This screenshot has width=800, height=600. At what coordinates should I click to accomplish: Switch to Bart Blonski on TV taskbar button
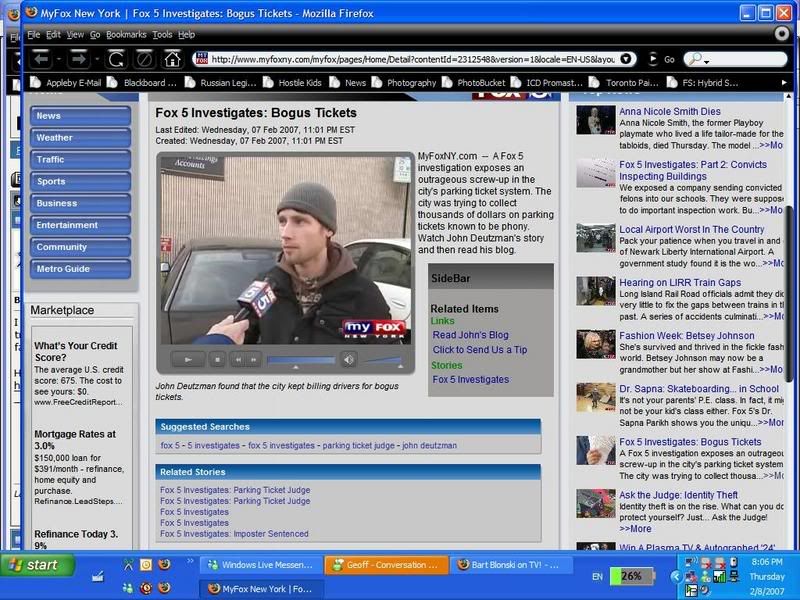coord(511,565)
